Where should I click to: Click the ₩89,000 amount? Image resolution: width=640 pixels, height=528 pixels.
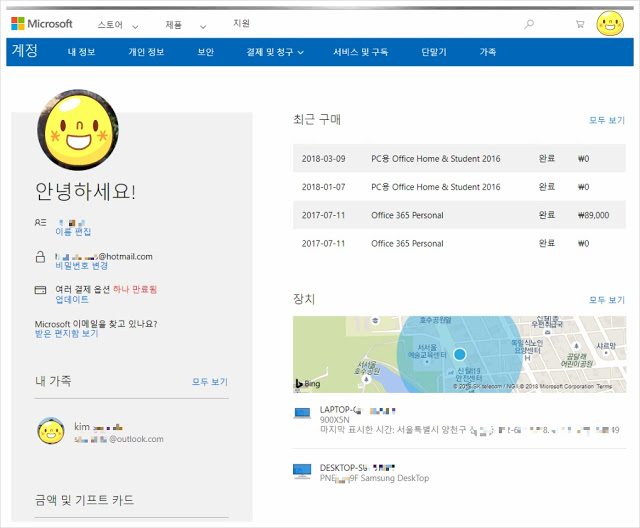point(593,215)
